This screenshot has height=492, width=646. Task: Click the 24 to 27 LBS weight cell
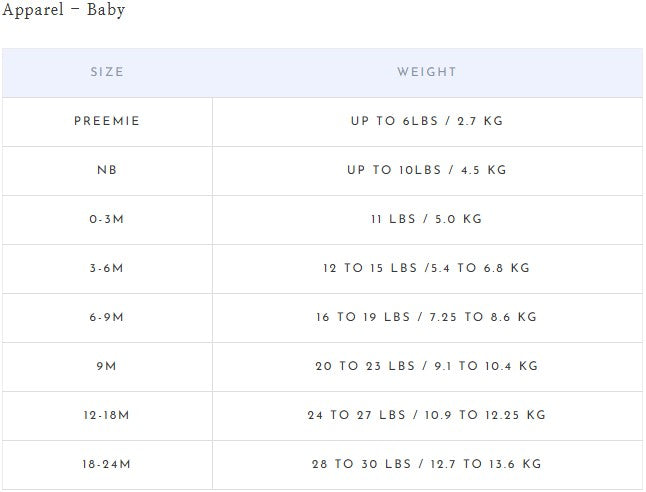click(x=426, y=415)
